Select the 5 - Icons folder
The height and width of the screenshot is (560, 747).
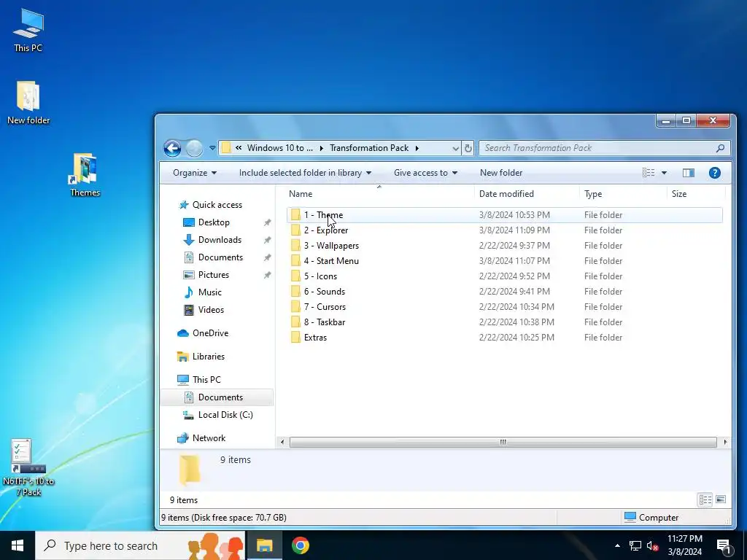505,276
